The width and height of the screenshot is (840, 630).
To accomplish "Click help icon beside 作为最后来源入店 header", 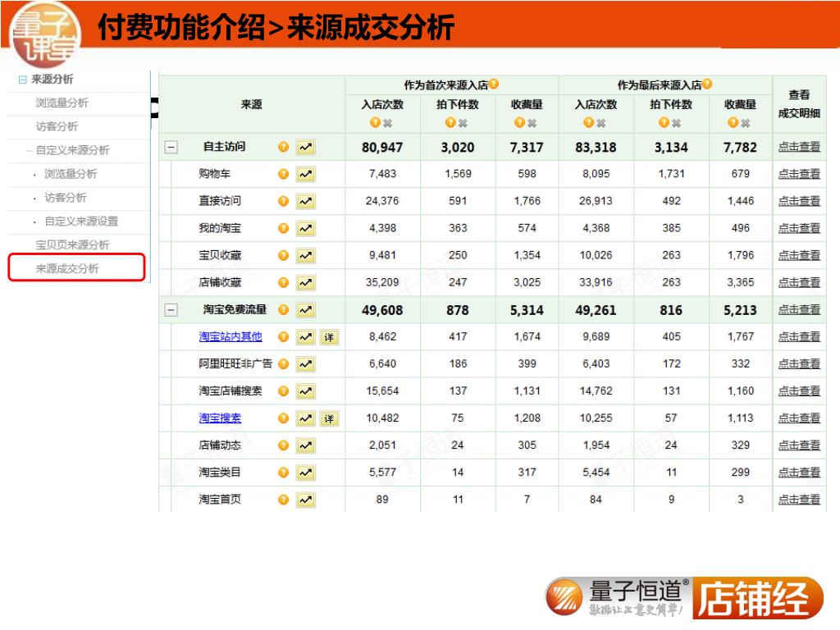I will click(707, 84).
